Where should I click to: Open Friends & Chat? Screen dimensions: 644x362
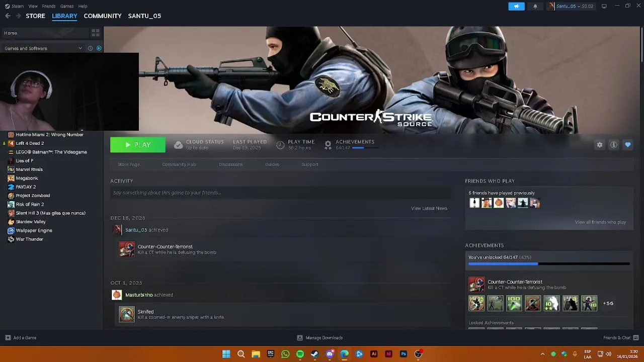click(621, 338)
